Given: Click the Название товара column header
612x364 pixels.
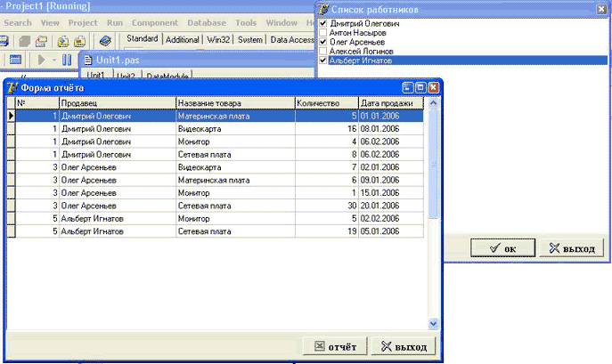Looking at the screenshot, I should [235, 103].
